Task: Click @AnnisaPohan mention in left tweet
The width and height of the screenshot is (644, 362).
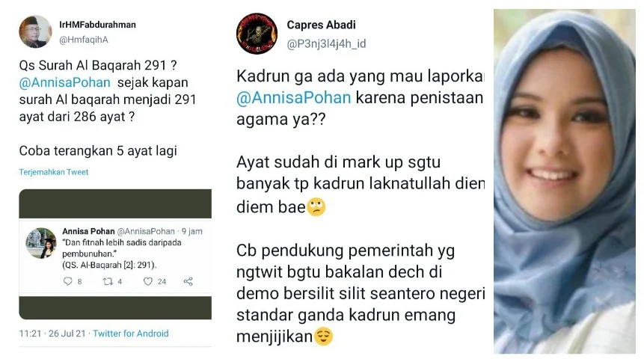Action: 65,82
